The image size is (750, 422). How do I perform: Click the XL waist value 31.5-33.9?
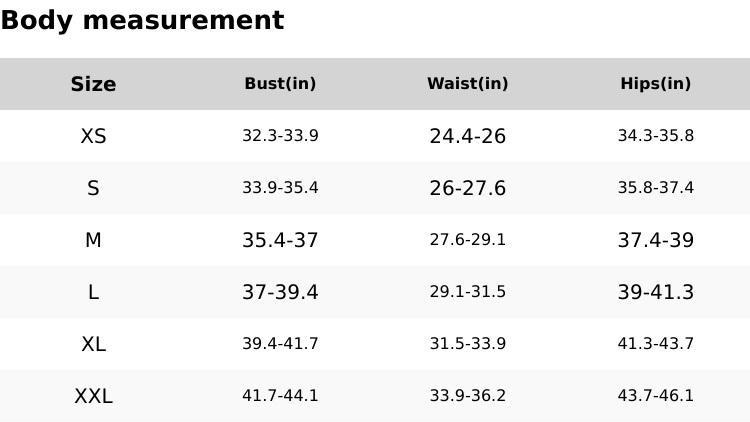(x=468, y=344)
